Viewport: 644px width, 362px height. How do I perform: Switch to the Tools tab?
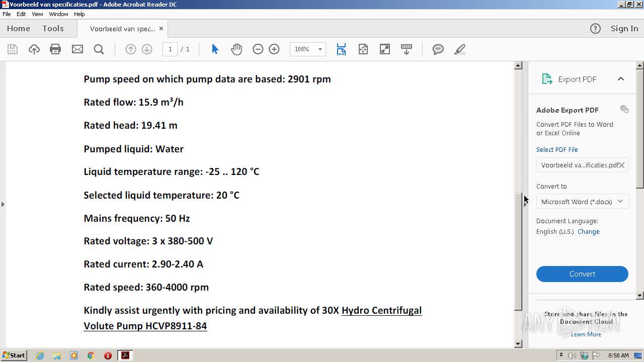tap(53, 29)
